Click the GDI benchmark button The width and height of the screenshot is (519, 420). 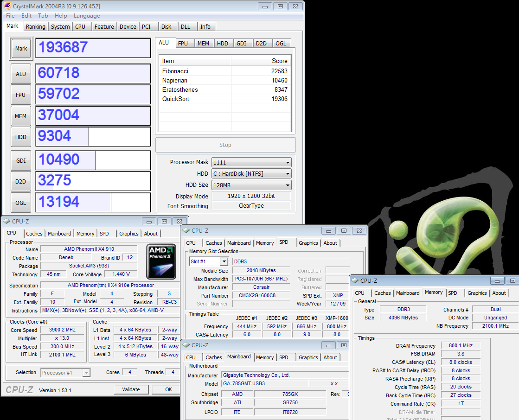pos(21,160)
